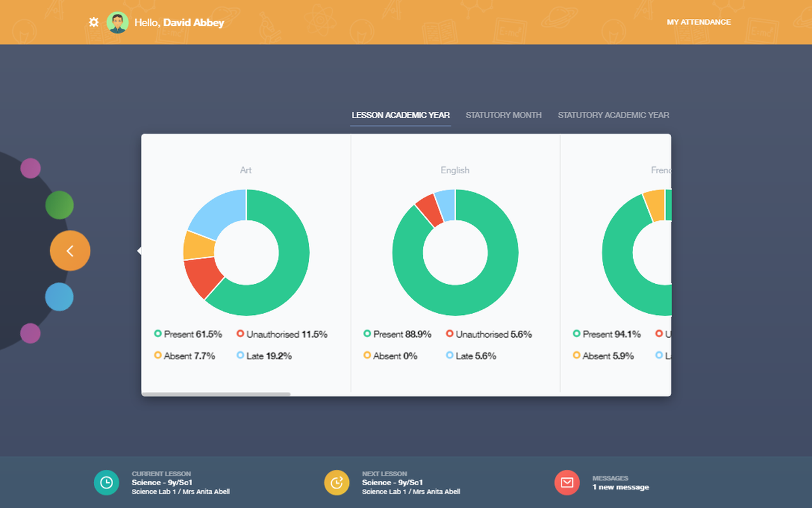Click the small white arrow beside the attendance card
The width and height of the screenshot is (812, 508).
pyautogui.click(x=140, y=250)
